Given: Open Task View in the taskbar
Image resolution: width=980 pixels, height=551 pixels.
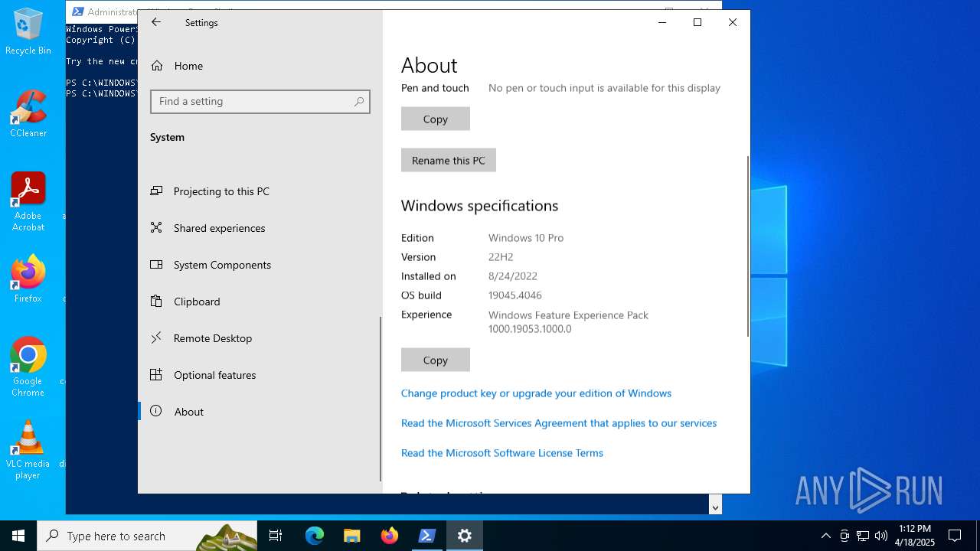Looking at the screenshot, I should tap(276, 536).
